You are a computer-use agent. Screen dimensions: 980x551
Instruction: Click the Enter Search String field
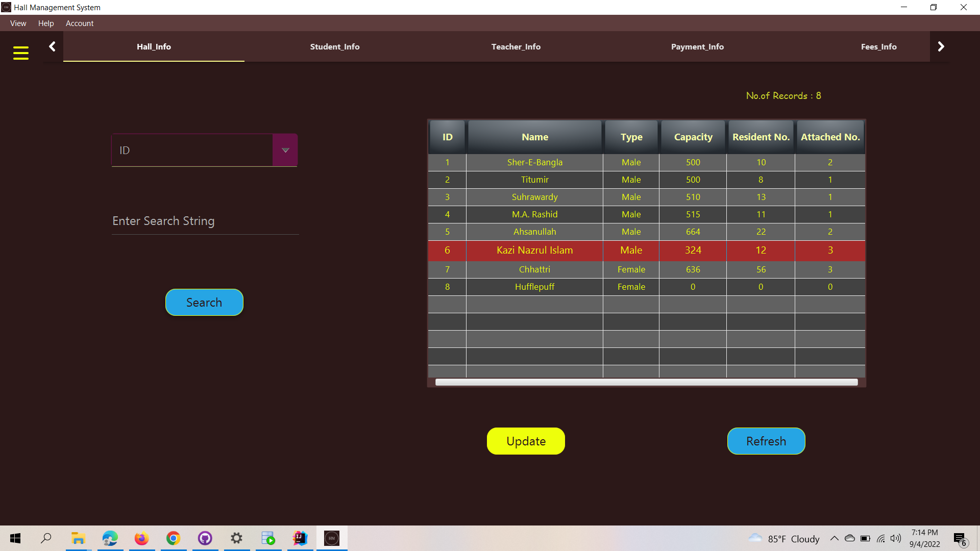point(204,221)
